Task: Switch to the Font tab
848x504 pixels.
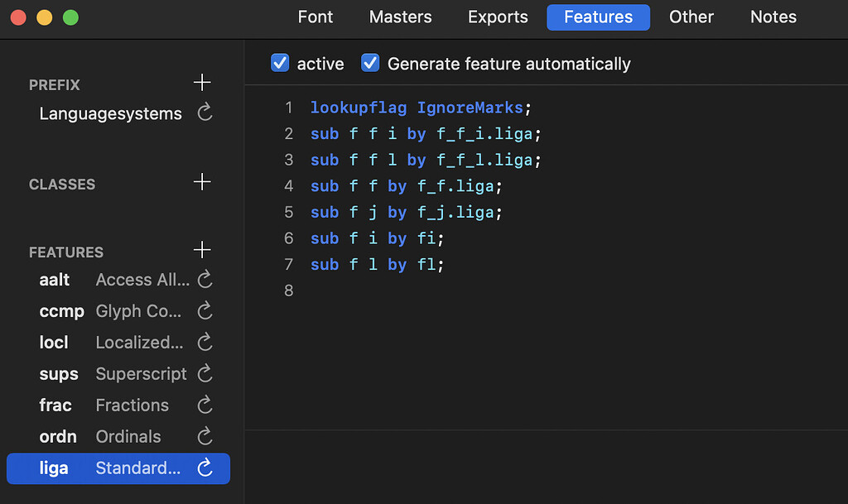Action: [x=316, y=17]
